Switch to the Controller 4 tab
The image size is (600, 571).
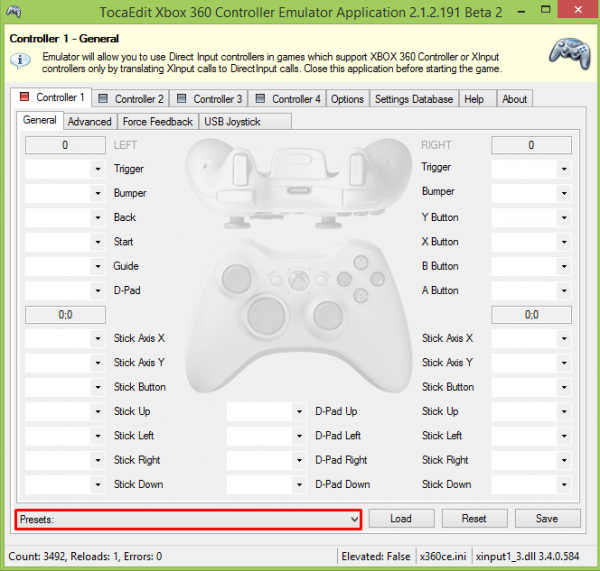tap(287, 98)
